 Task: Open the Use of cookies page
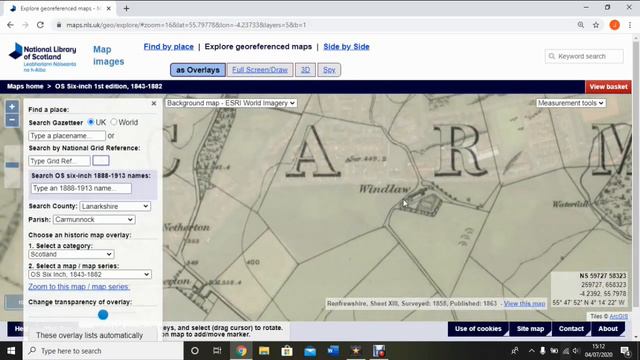point(478,329)
